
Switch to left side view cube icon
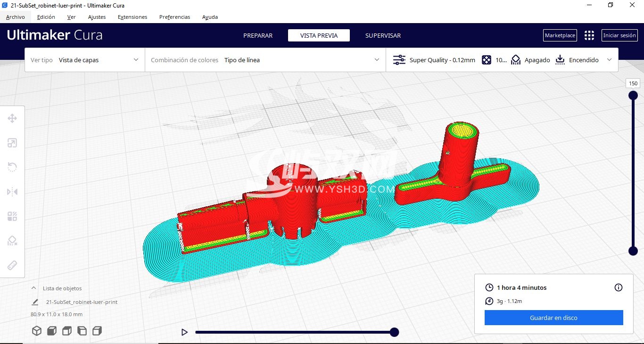click(x=82, y=331)
